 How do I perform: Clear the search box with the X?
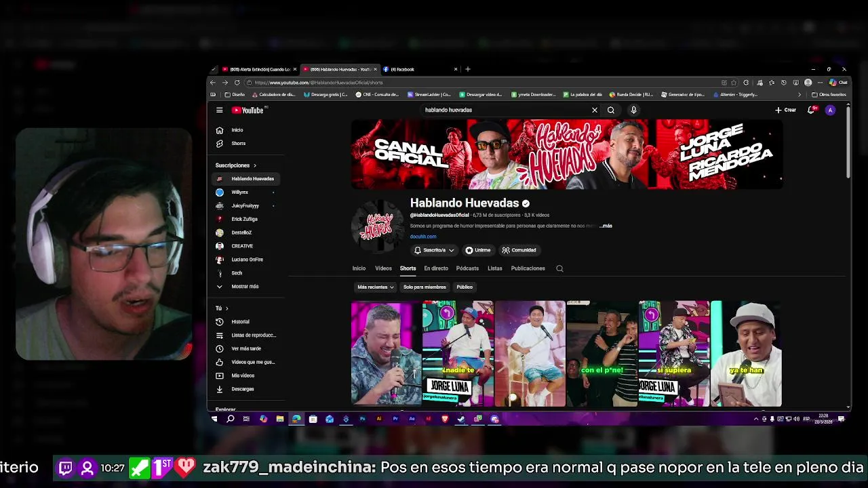coord(595,110)
